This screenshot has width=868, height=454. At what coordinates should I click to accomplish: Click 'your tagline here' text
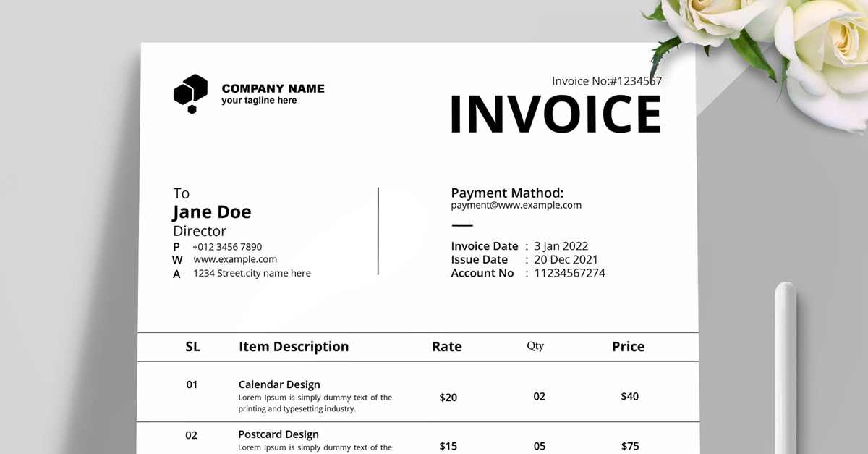point(259,101)
